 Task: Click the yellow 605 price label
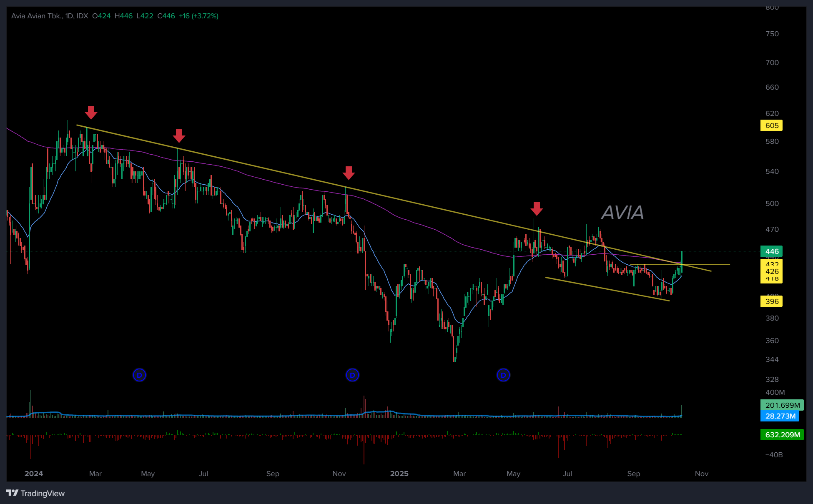[771, 125]
